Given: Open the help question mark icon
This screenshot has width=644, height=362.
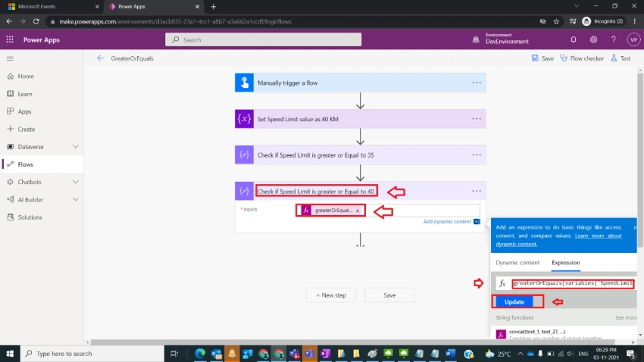Looking at the screenshot, I should [x=613, y=40].
